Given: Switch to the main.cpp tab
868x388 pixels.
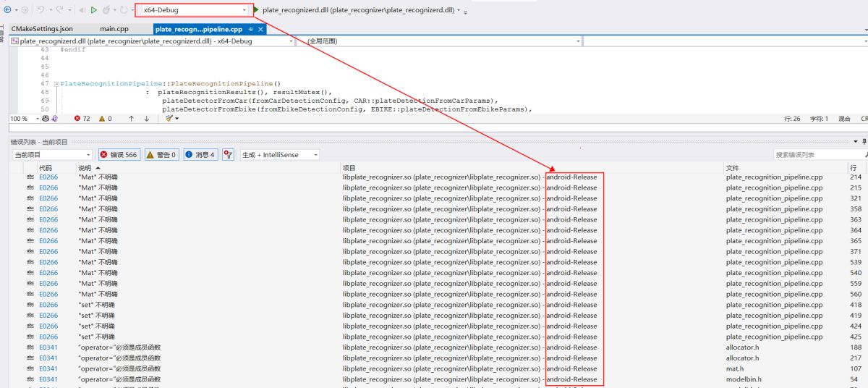Looking at the screenshot, I should [x=114, y=29].
